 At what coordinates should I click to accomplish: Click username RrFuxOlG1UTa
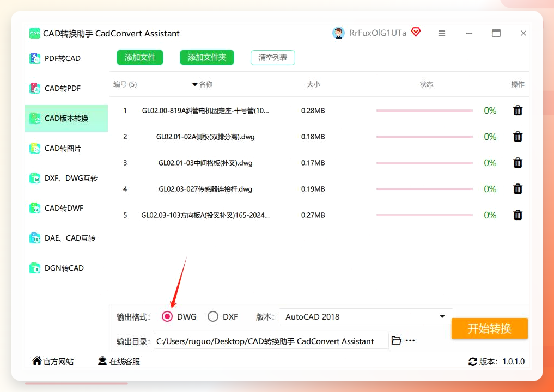[378, 33]
